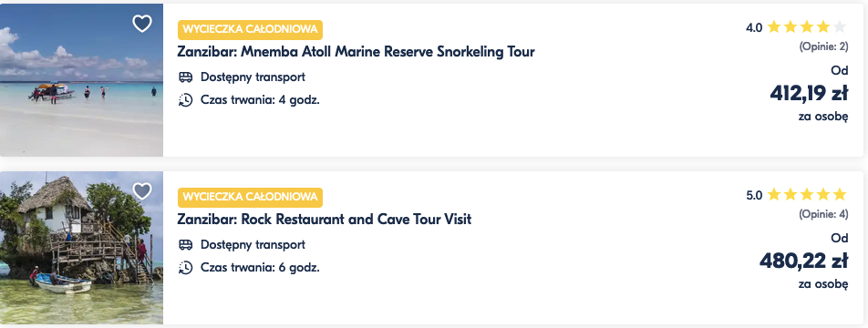Viewport: 868px width, 328px height.
Task: Open reviews link (Opinie: 2)
Action: [823, 47]
